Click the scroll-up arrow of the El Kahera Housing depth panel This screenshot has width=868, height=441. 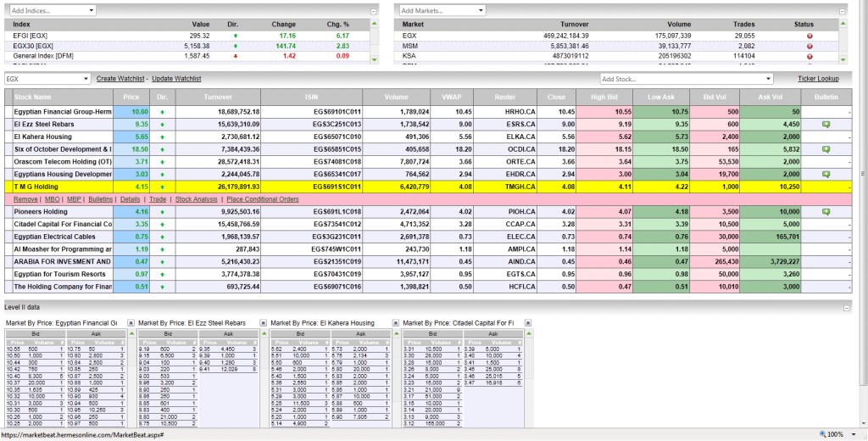(x=397, y=333)
